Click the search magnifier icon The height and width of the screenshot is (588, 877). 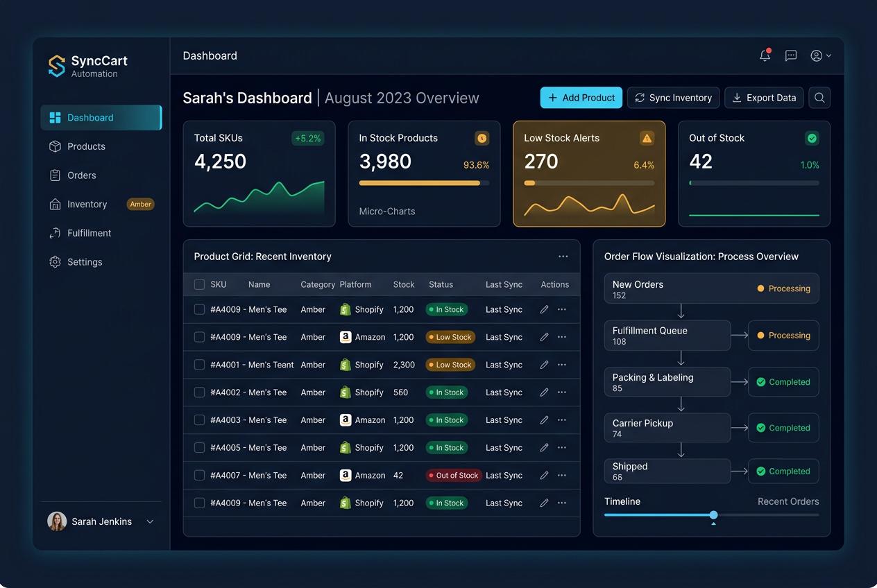[x=819, y=98]
